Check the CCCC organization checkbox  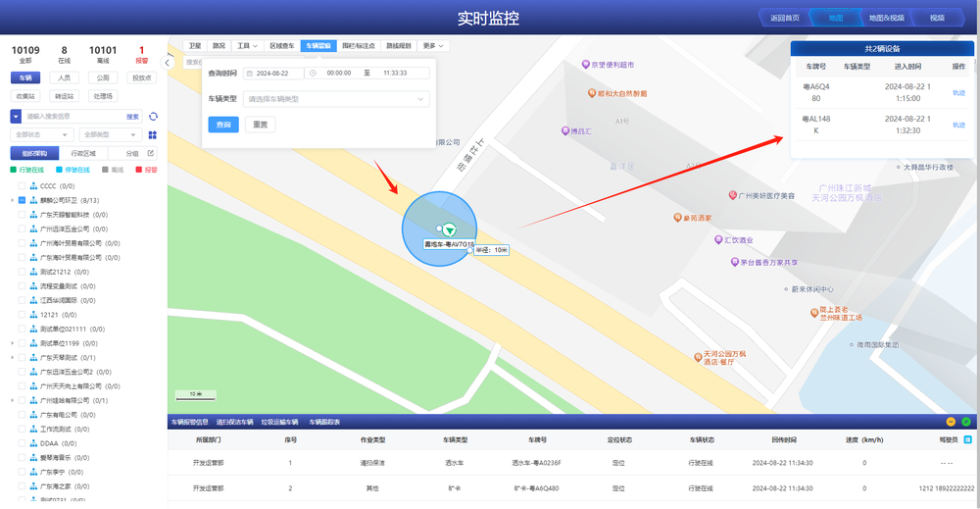[x=22, y=186]
